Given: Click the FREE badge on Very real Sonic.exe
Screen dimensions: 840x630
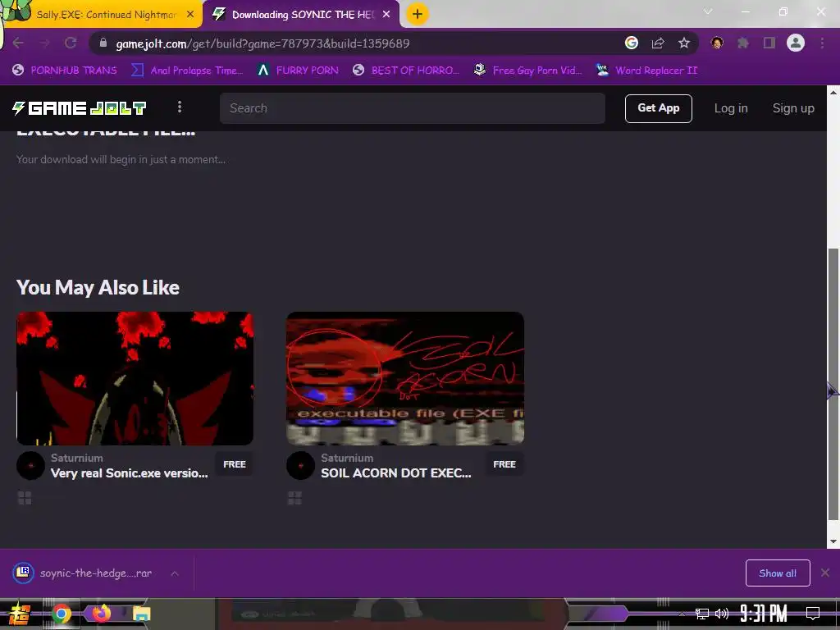Looking at the screenshot, I should pyautogui.click(x=235, y=464).
